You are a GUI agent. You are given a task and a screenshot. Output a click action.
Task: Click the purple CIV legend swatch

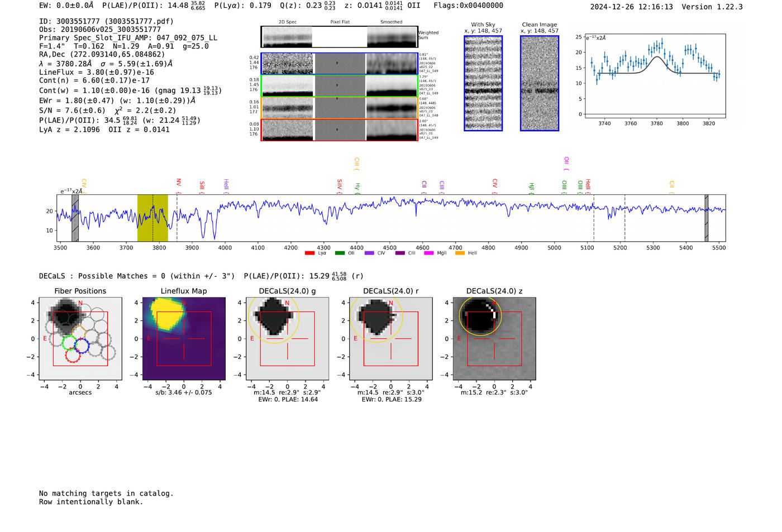click(369, 253)
